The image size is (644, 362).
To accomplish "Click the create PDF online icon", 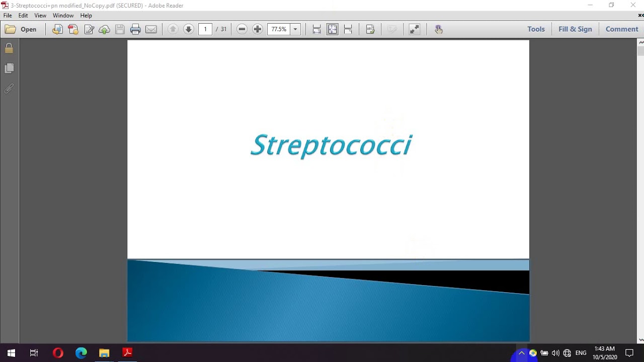I will click(73, 29).
